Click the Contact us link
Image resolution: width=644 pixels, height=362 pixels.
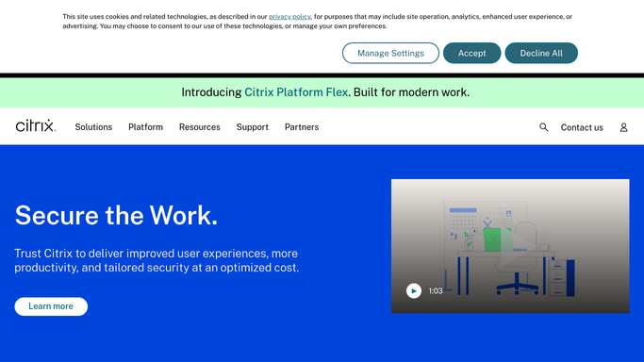click(582, 127)
